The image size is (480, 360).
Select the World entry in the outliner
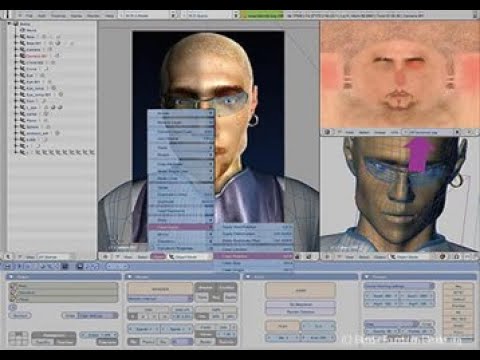[31, 30]
